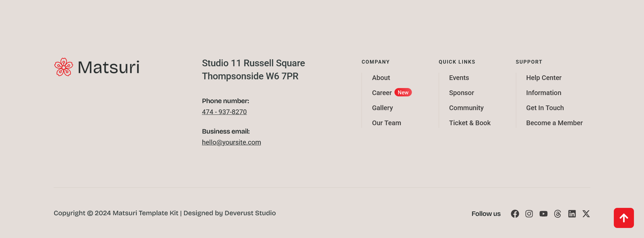Click the Get In Touch link
Screen dimensions: 644x238
545,108
